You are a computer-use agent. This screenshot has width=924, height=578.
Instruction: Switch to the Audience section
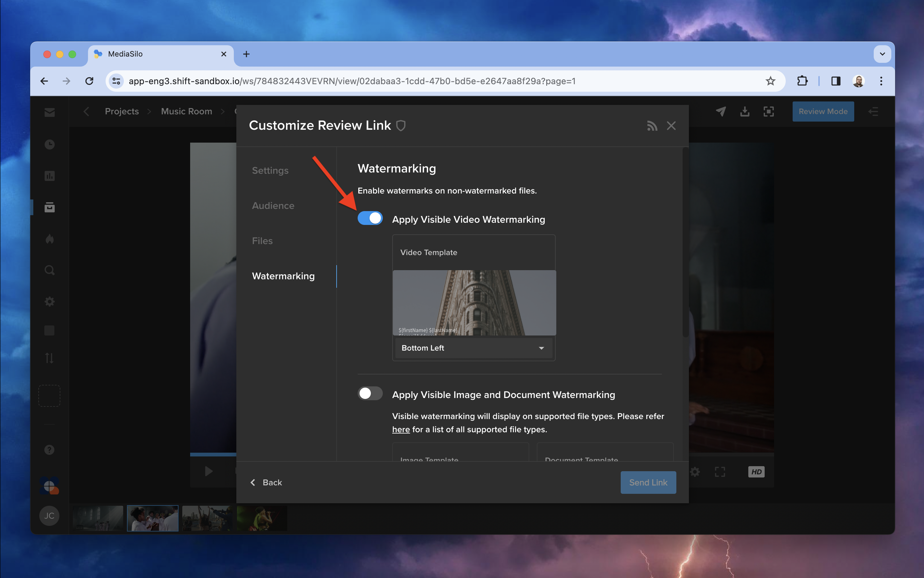click(273, 206)
